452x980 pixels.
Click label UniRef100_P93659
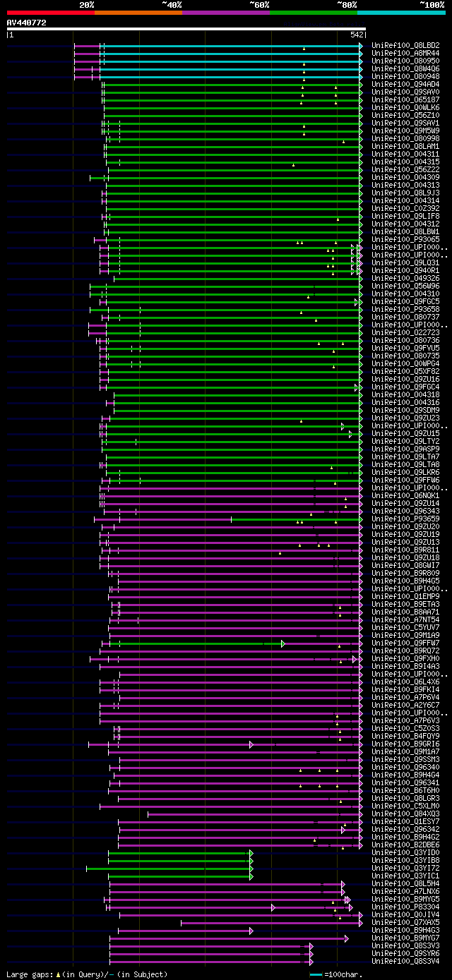[x=405, y=519]
